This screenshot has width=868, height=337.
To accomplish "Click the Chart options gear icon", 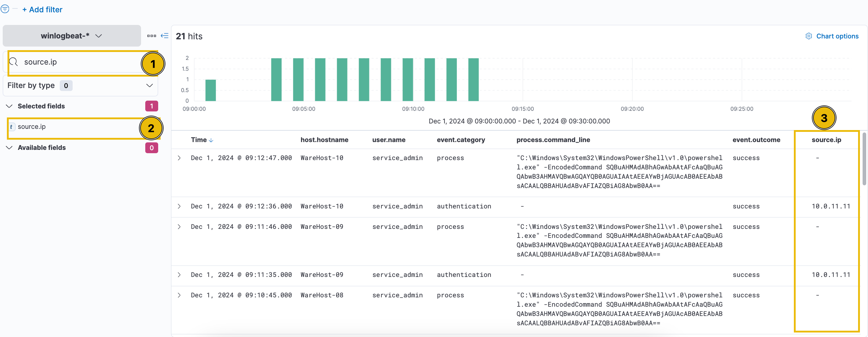I will coord(808,36).
